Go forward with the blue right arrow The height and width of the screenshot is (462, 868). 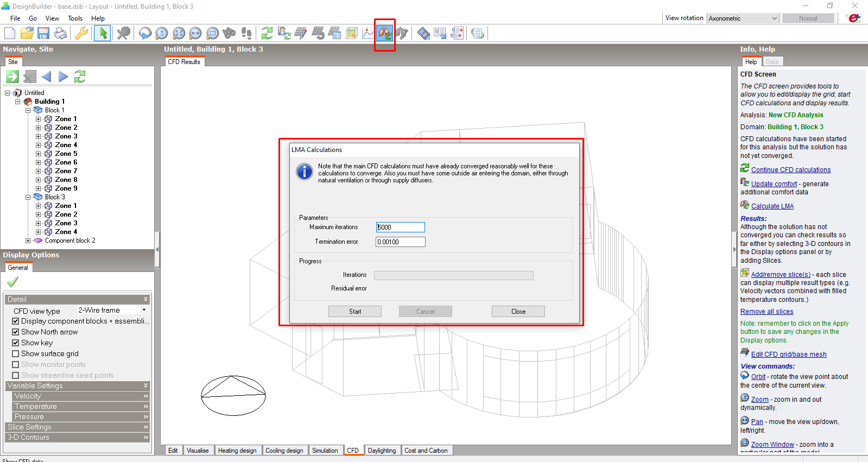point(64,77)
